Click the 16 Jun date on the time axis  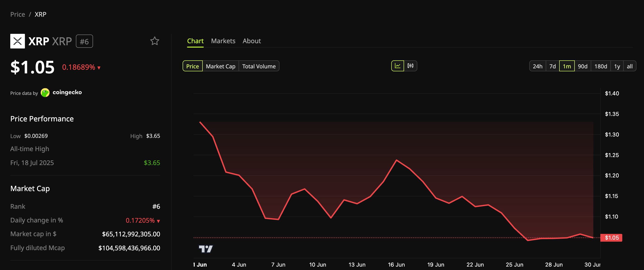[x=396, y=265]
